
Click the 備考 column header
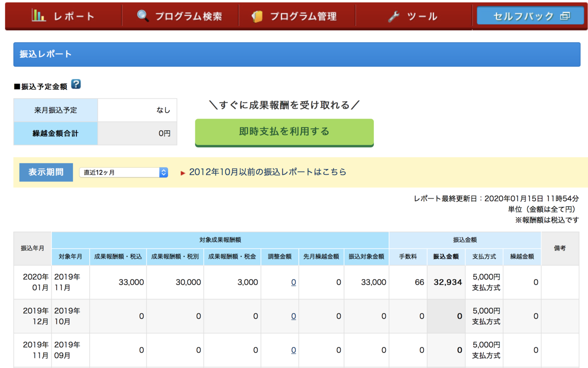click(560, 248)
